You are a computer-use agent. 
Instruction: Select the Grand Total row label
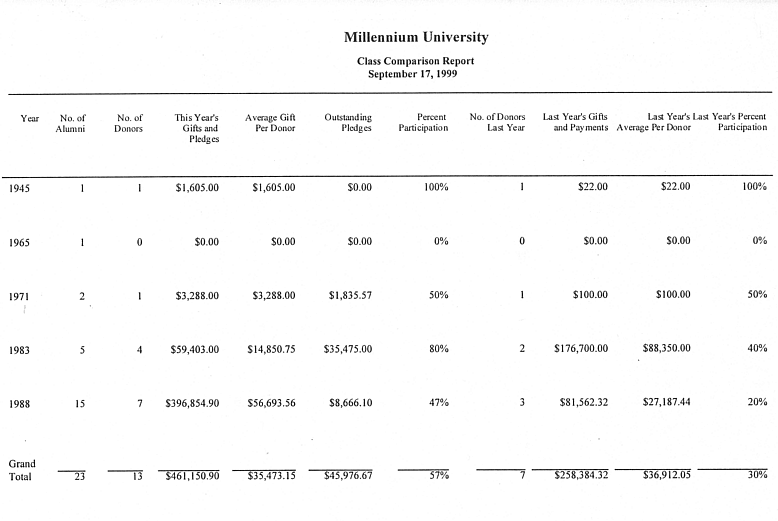point(22,470)
